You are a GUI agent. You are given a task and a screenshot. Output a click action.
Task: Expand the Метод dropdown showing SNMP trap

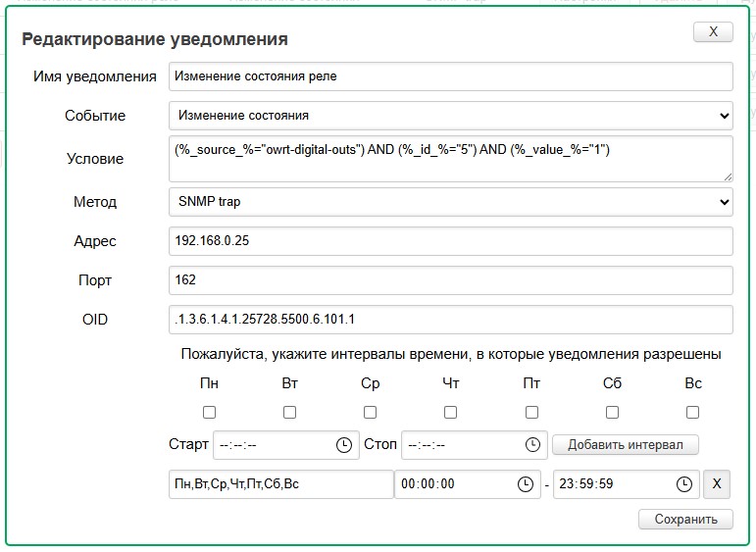click(450, 202)
